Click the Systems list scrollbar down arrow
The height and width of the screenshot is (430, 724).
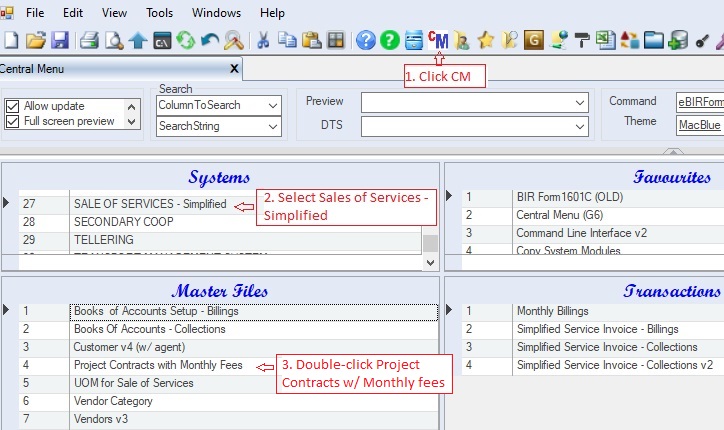(x=430, y=262)
